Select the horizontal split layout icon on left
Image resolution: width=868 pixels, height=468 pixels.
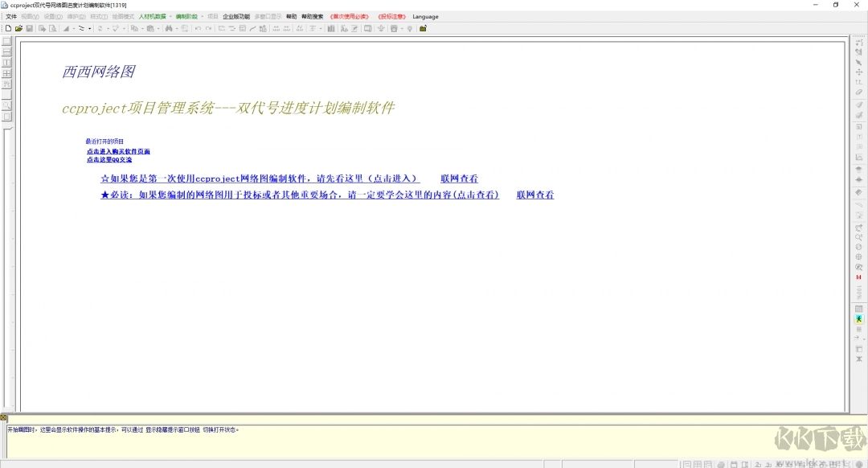point(7,51)
